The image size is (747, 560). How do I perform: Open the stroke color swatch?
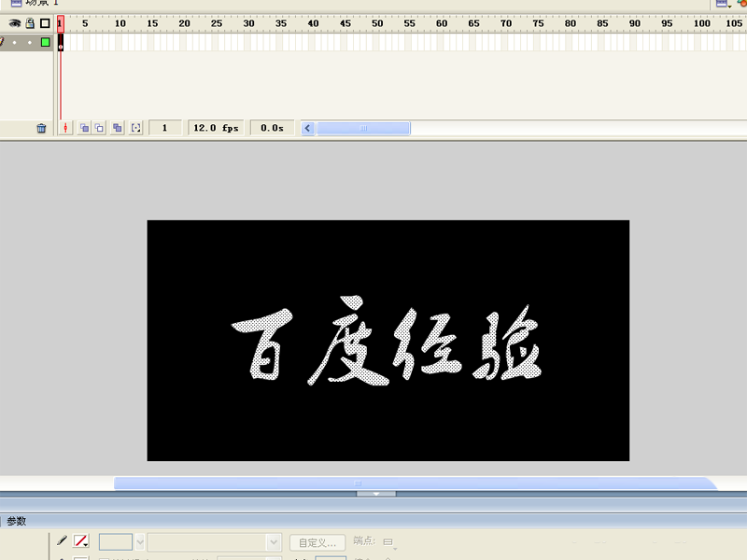(80, 541)
